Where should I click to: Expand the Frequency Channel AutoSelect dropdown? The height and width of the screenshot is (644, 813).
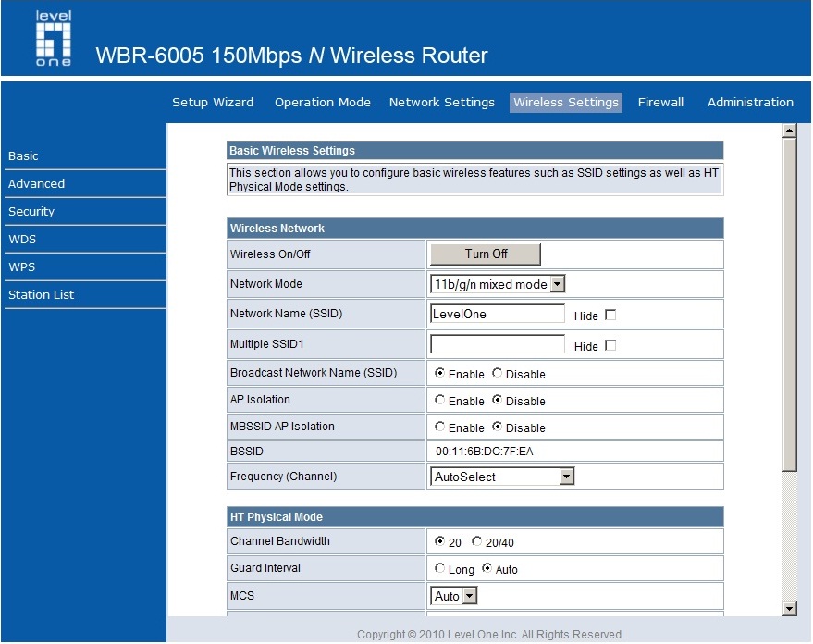[x=502, y=477]
